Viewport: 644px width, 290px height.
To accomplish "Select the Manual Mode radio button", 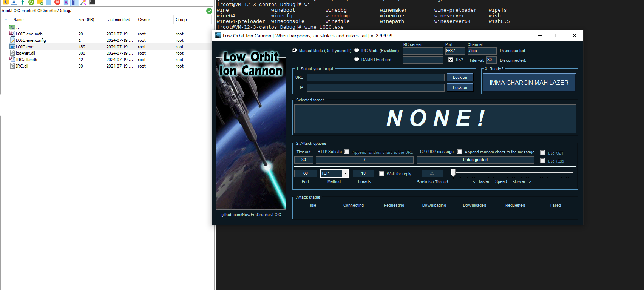I will click(294, 50).
